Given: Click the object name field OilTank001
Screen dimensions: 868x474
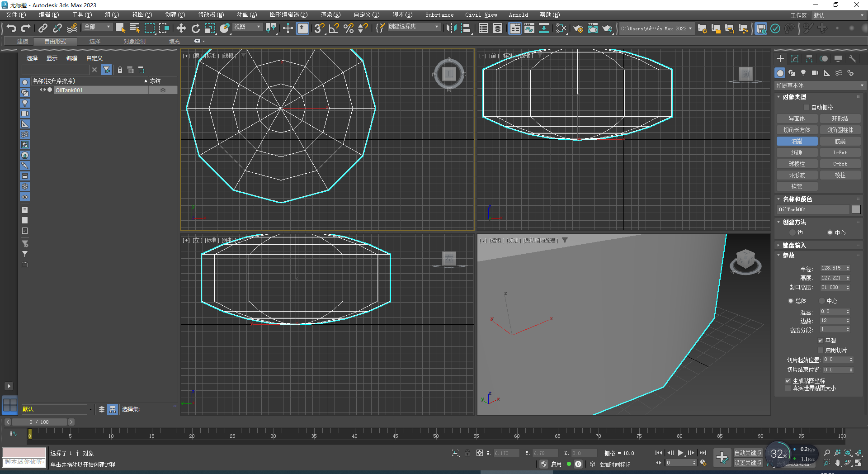Looking at the screenshot, I should (813, 209).
